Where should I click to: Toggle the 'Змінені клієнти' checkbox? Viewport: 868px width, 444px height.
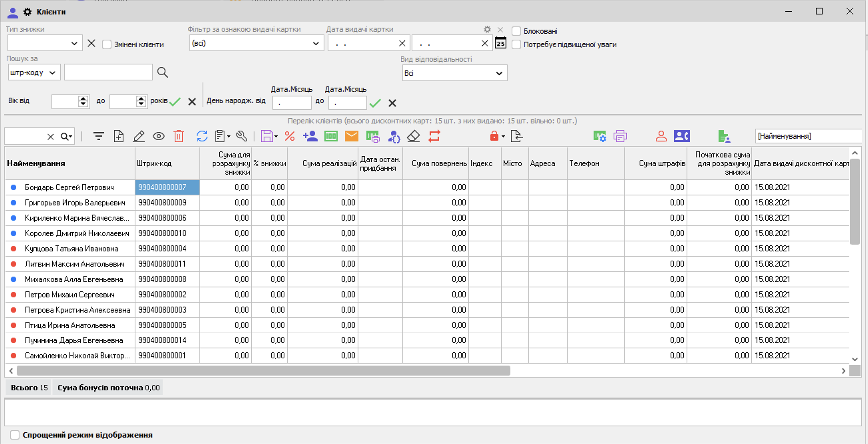point(107,45)
